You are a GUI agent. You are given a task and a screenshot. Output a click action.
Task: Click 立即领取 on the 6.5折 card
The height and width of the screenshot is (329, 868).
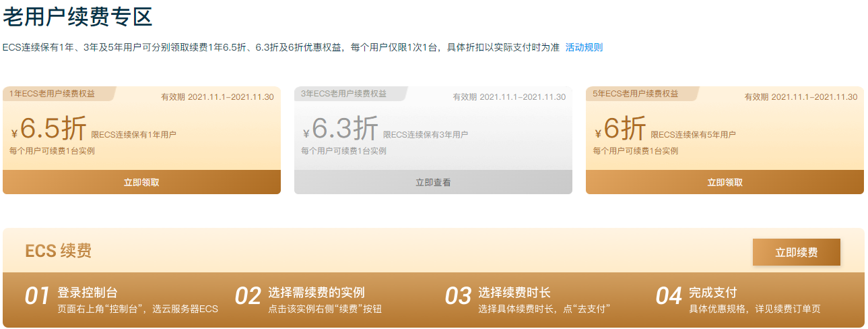[x=141, y=182]
